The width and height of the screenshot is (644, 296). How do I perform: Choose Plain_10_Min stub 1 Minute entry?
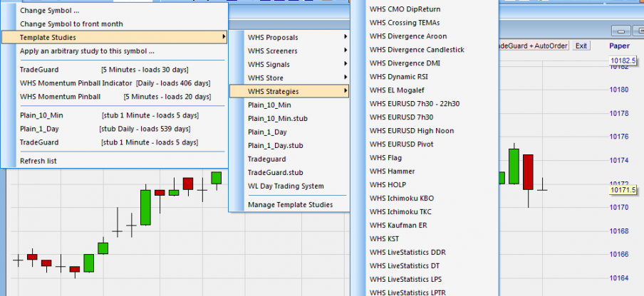tap(114, 115)
